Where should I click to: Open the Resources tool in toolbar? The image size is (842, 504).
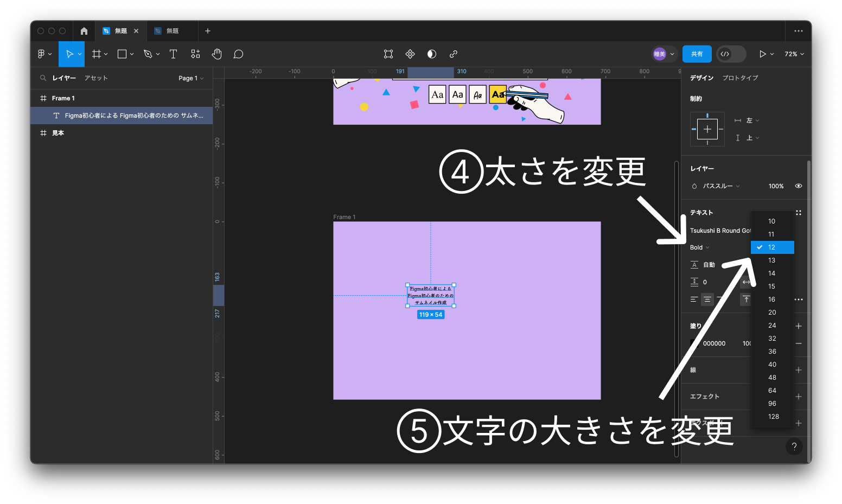(x=195, y=54)
